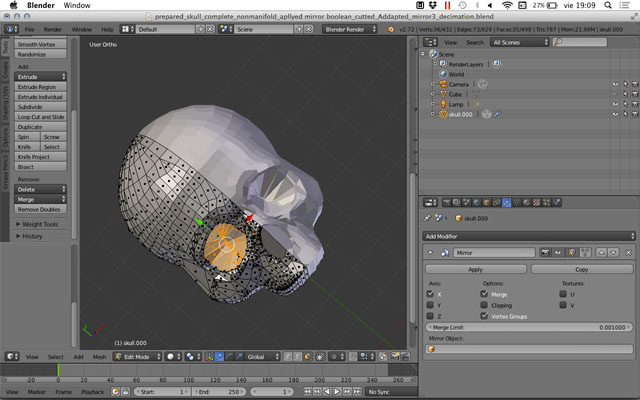Play the animation forward
The height and width of the screenshot is (400, 640).
(x=337, y=392)
